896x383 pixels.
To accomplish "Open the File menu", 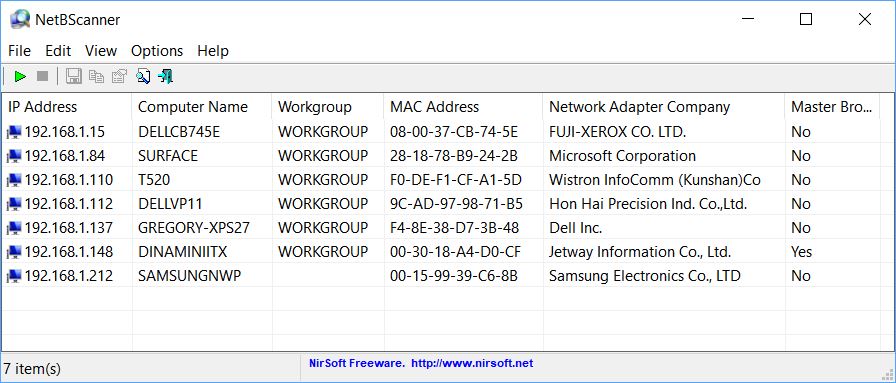I will [x=19, y=51].
